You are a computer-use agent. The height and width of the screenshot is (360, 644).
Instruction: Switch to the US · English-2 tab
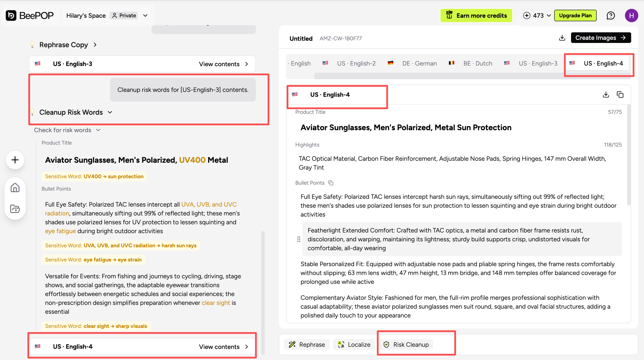(349, 63)
